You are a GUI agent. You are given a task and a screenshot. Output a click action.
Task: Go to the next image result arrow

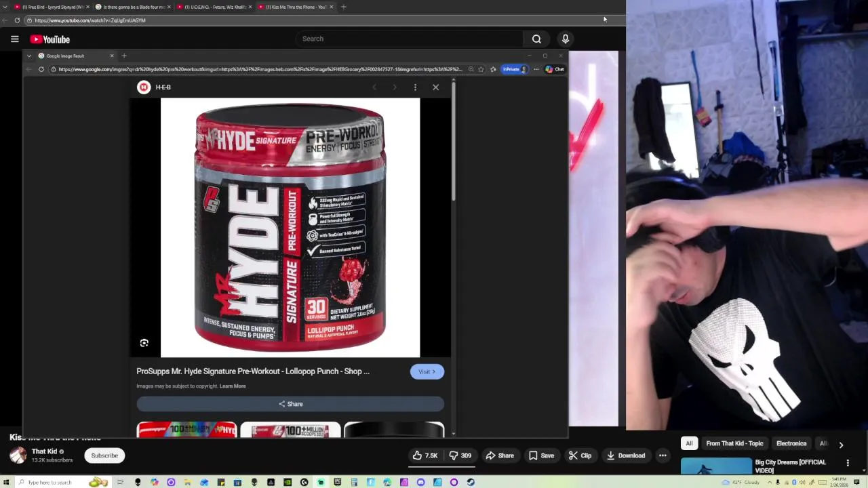tap(395, 87)
